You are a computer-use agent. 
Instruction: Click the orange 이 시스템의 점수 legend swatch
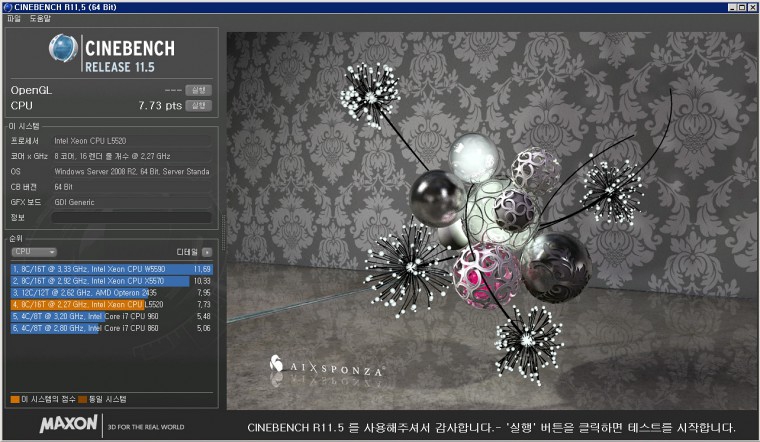(15, 399)
